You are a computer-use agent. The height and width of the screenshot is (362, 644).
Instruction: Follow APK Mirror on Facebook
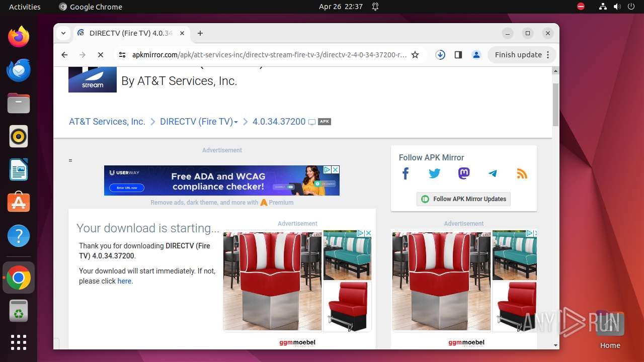[406, 174]
